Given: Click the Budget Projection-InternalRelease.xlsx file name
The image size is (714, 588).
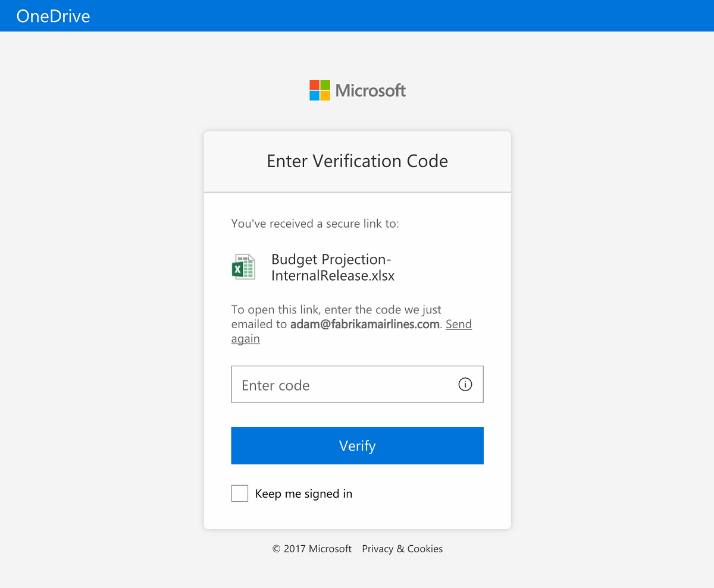Looking at the screenshot, I should [x=333, y=267].
